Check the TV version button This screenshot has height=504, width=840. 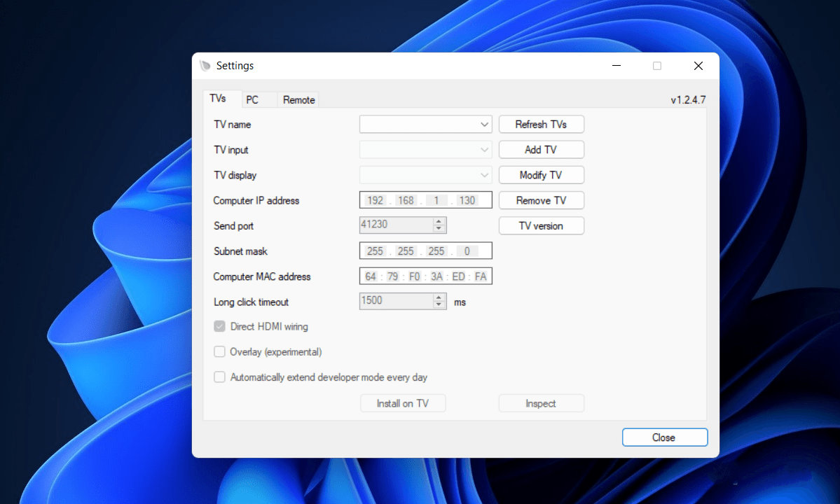click(x=541, y=226)
